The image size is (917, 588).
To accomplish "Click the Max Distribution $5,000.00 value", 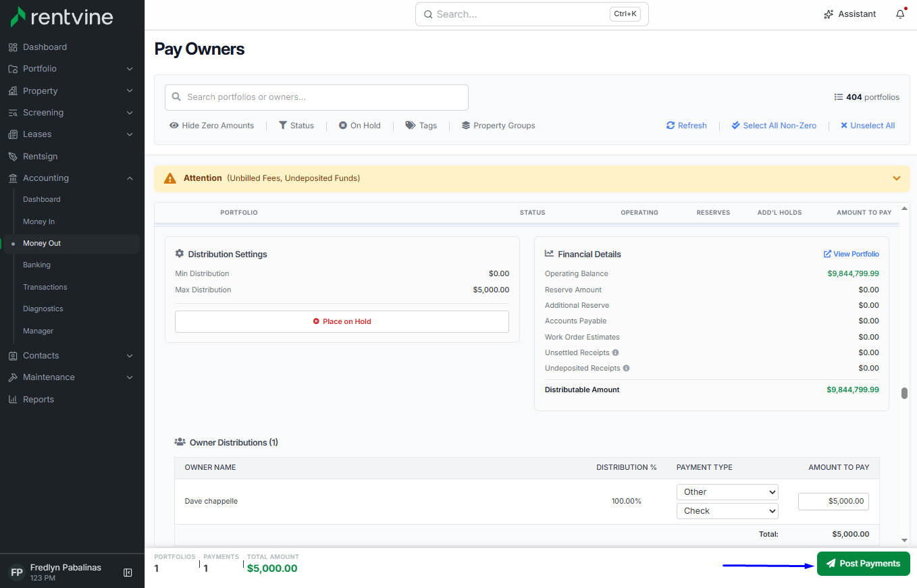I will click(491, 290).
